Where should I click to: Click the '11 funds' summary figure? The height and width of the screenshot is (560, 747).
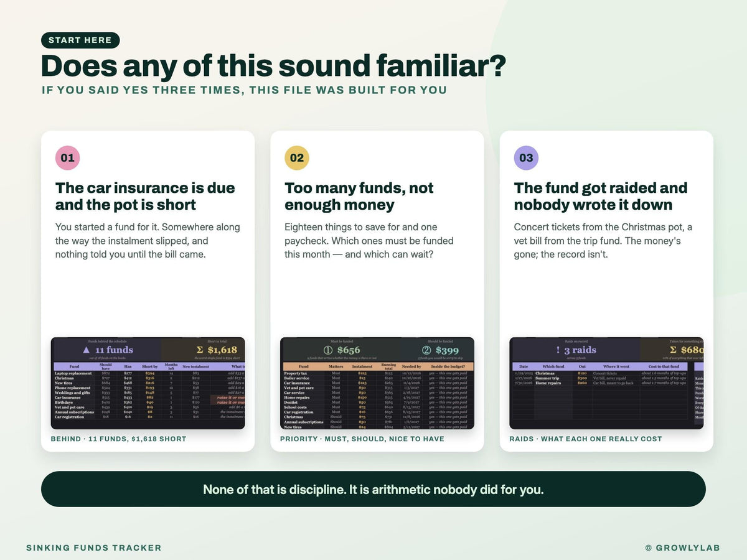pos(114,350)
